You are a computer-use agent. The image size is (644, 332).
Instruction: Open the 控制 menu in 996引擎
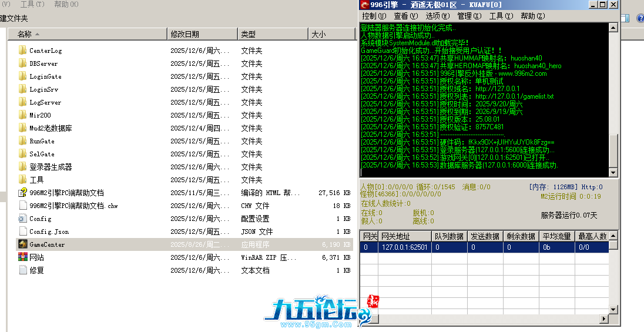[x=374, y=16]
